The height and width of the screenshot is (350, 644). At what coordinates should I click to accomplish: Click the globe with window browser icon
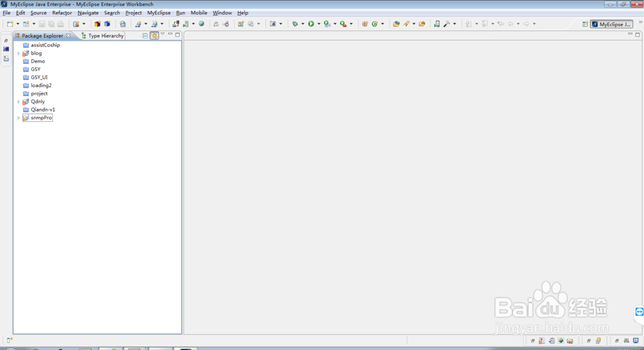coord(122,24)
